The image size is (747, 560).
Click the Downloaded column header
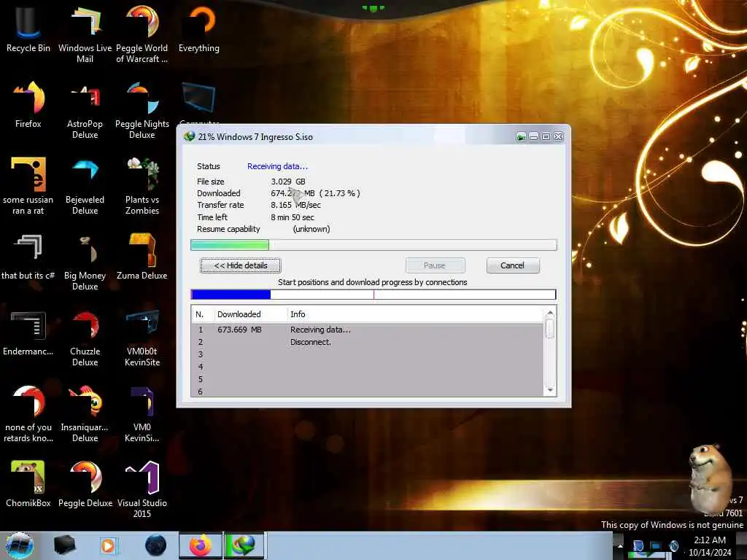click(251, 314)
